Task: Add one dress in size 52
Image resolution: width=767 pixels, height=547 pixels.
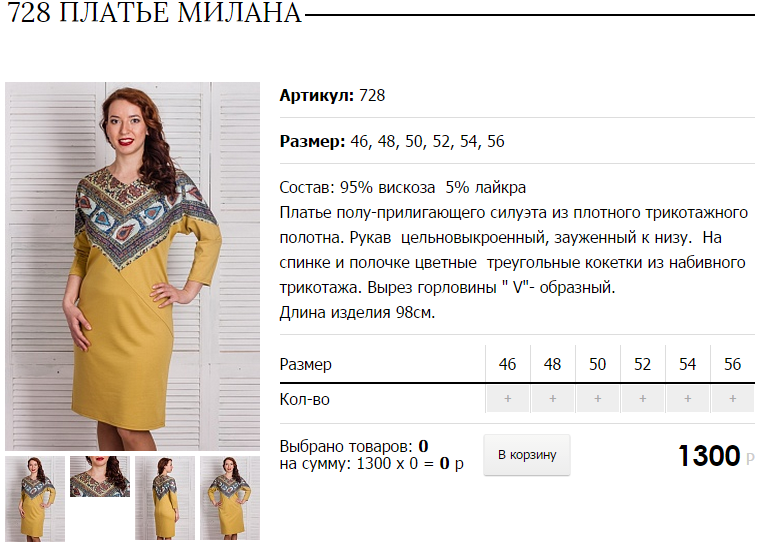Action: tap(643, 399)
